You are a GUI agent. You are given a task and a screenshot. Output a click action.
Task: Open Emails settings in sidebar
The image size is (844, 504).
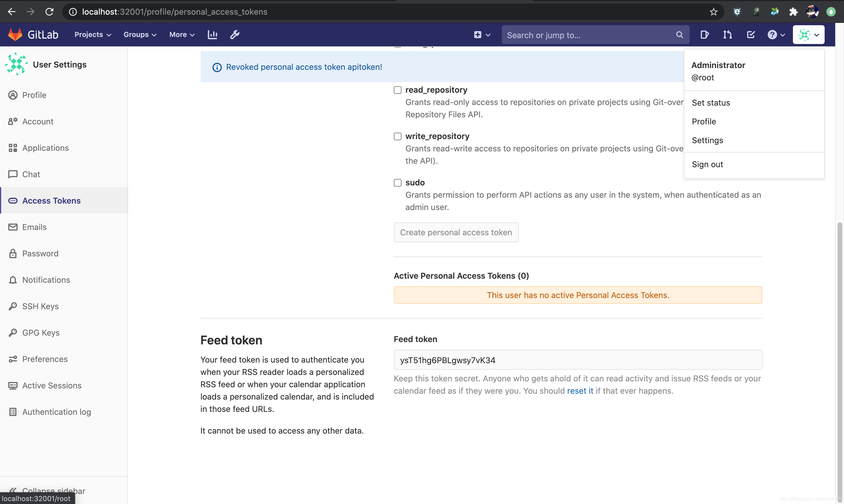click(64, 227)
